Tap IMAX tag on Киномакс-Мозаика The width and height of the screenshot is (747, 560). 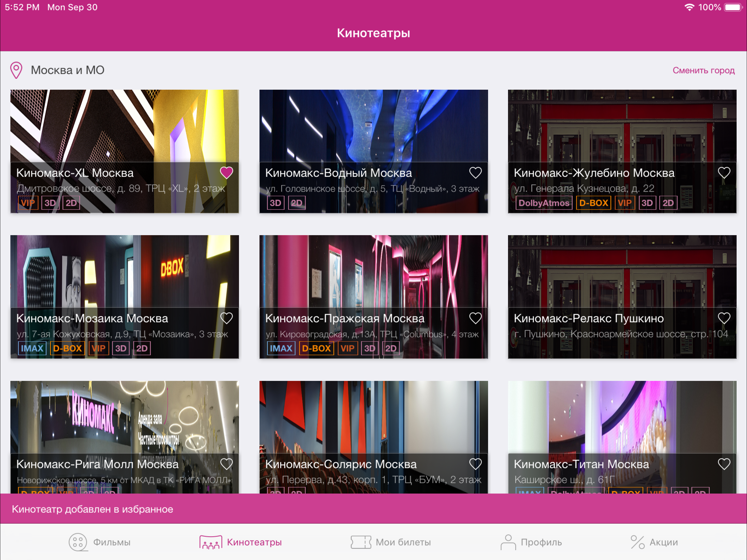(32, 348)
